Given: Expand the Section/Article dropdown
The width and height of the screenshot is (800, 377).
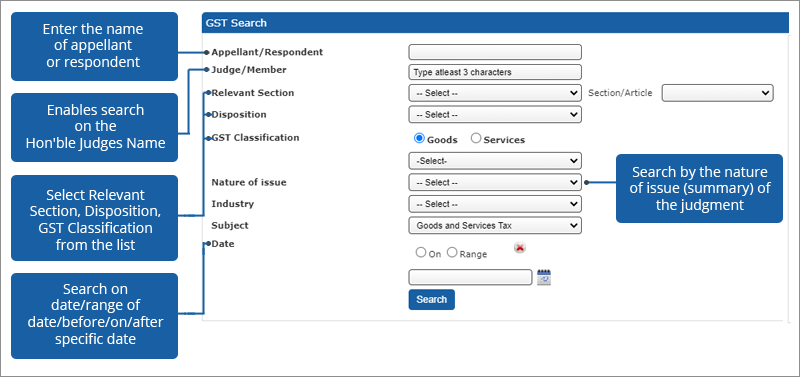Looking at the screenshot, I should tap(717, 93).
